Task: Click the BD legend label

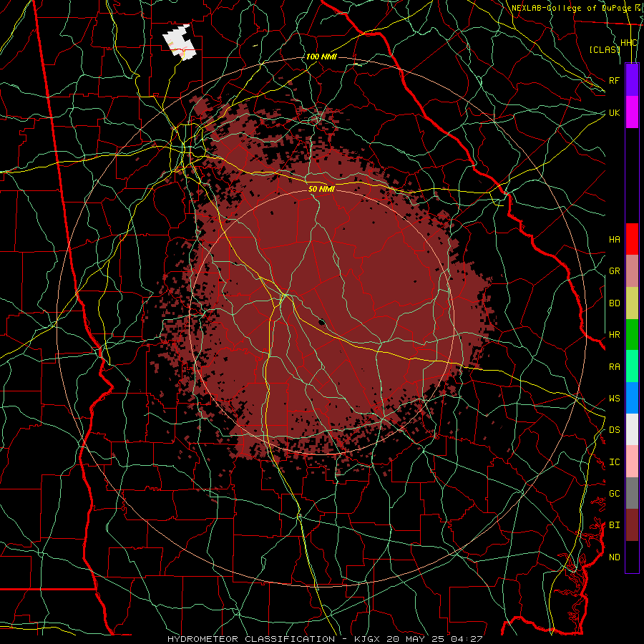Action: tap(614, 303)
